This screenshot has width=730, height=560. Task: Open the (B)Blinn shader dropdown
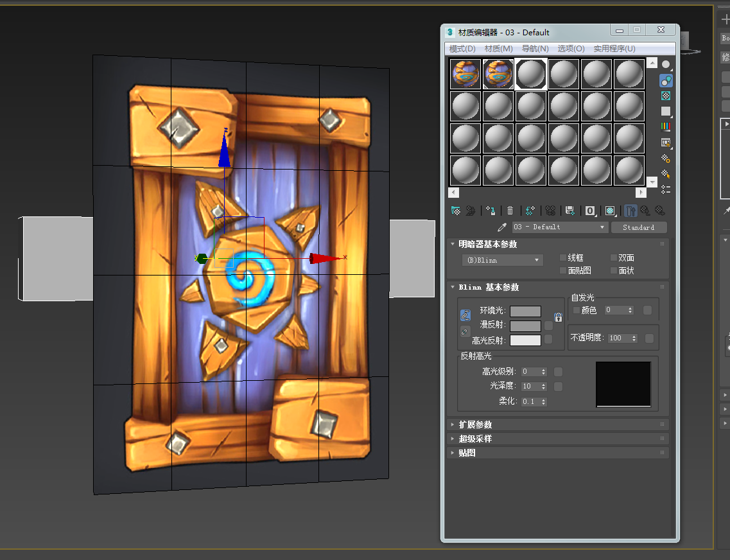click(502, 260)
